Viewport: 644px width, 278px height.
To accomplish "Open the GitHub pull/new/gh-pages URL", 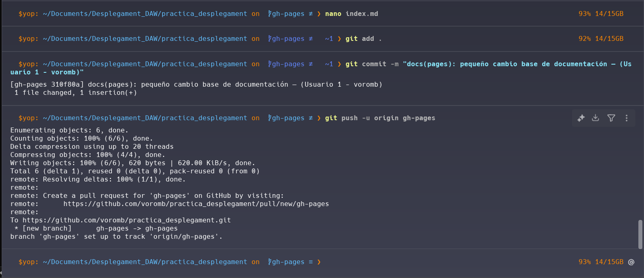I will click(196, 204).
